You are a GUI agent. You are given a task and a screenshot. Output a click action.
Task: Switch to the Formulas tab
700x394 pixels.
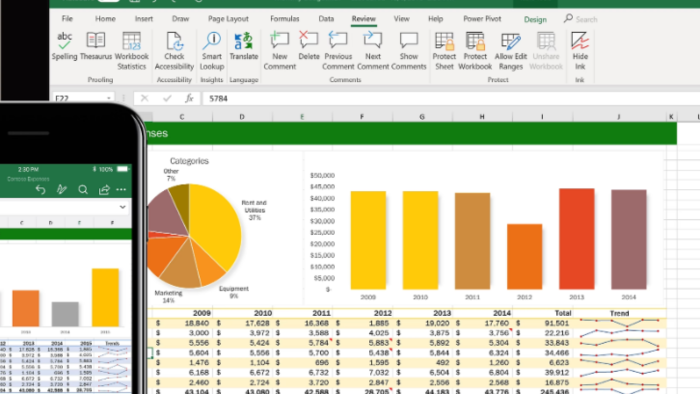[284, 19]
